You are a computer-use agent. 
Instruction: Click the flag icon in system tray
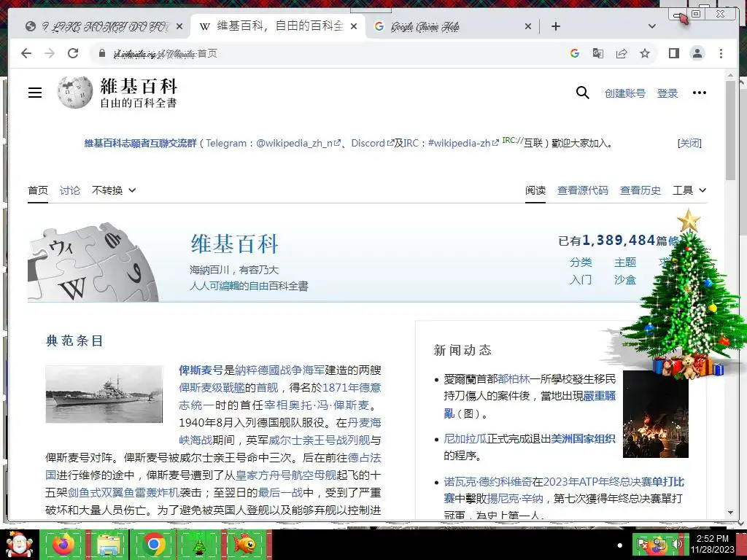point(643,545)
